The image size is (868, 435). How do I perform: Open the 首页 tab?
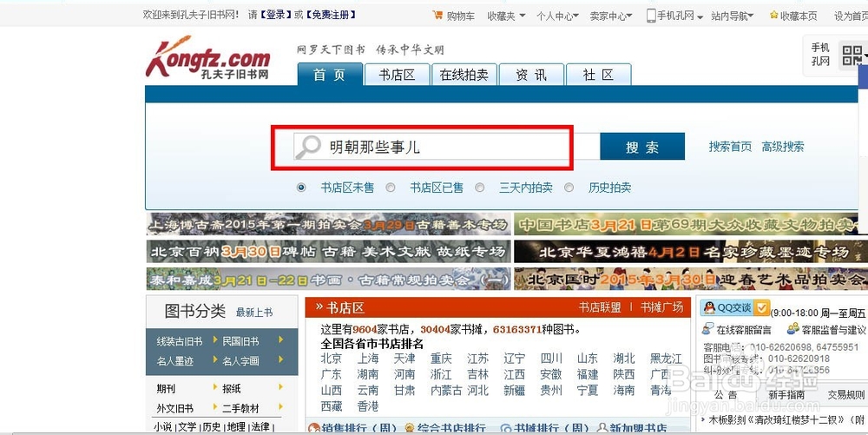click(330, 75)
